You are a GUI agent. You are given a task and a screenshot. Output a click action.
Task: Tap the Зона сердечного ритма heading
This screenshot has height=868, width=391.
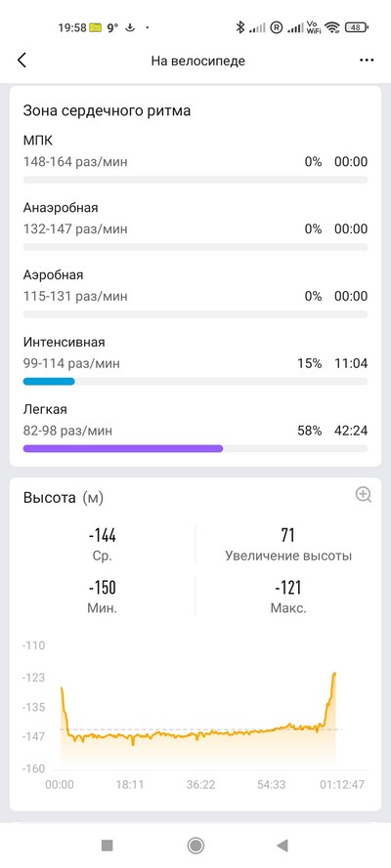tap(107, 110)
